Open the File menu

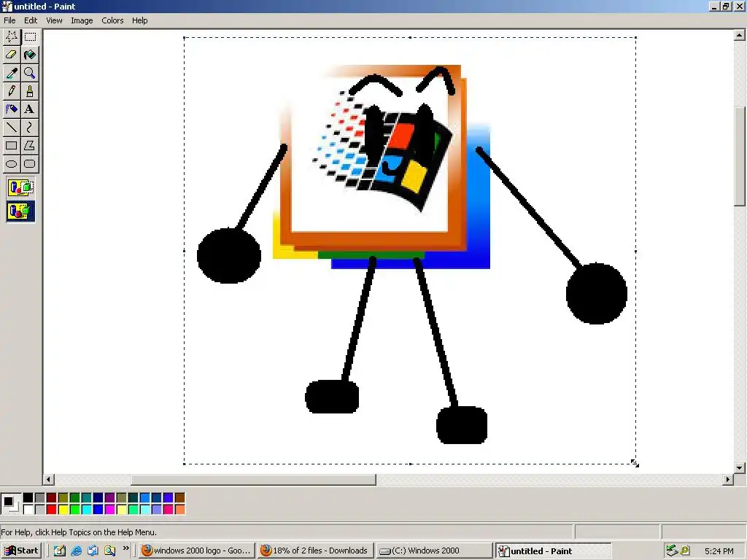pyautogui.click(x=9, y=20)
